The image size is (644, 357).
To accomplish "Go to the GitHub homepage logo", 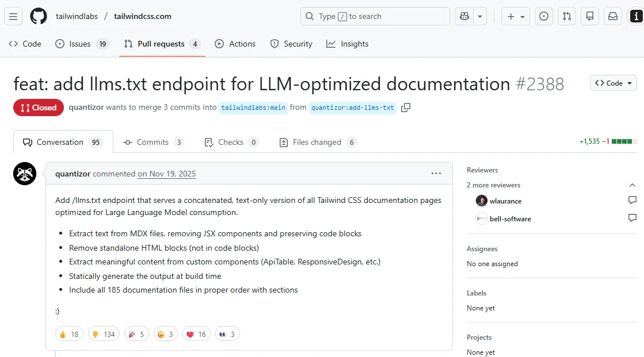I will coord(39,17).
